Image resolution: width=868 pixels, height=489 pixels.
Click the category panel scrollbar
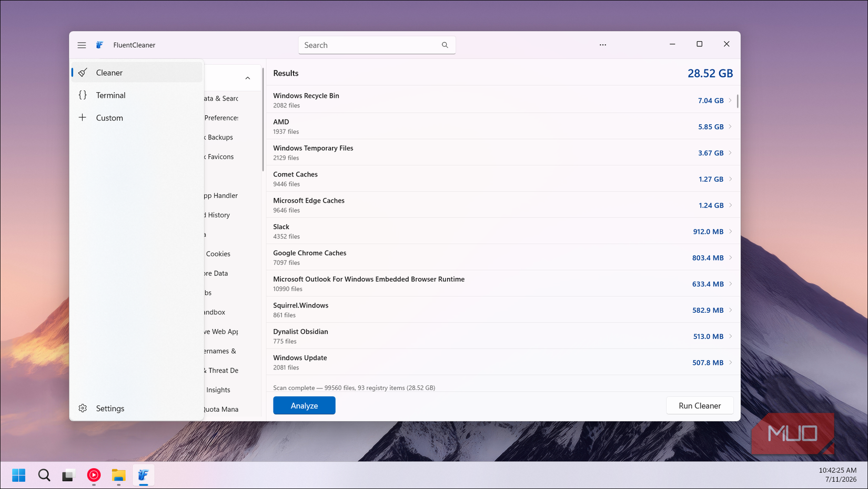pyautogui.click(x=263, y=119)
